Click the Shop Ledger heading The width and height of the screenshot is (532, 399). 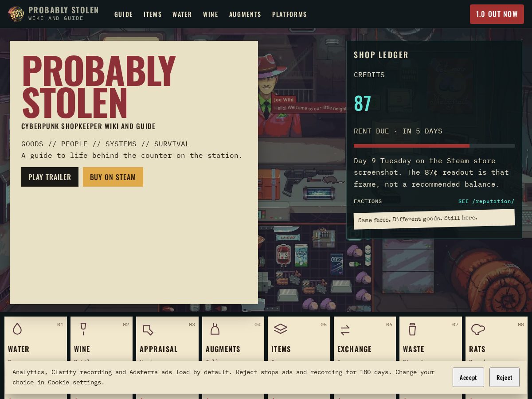click(381, 55)
